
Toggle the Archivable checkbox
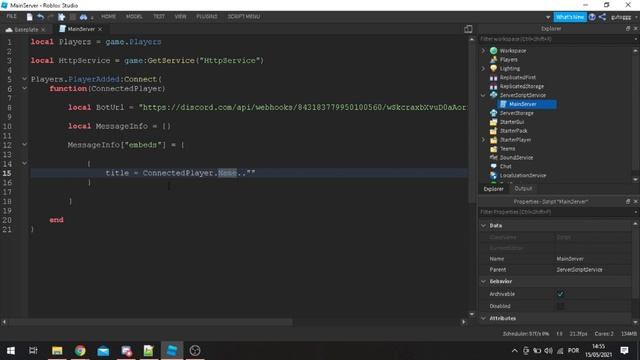click(560, 294)
